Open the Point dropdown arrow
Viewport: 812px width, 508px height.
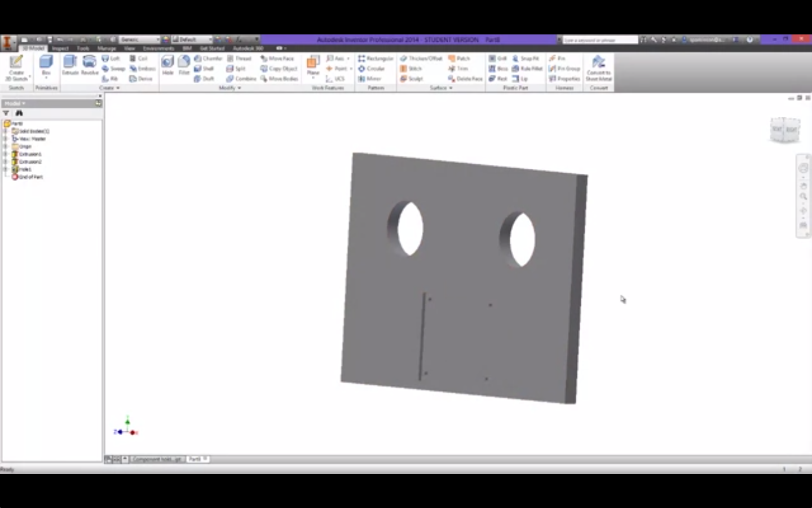point(351,69)
